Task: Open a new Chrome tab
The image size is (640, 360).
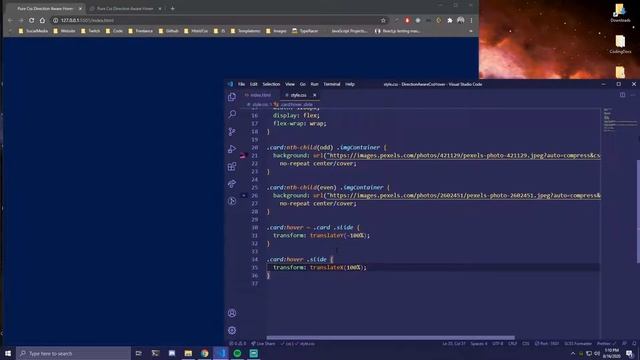Action: (x=172, y=8)
